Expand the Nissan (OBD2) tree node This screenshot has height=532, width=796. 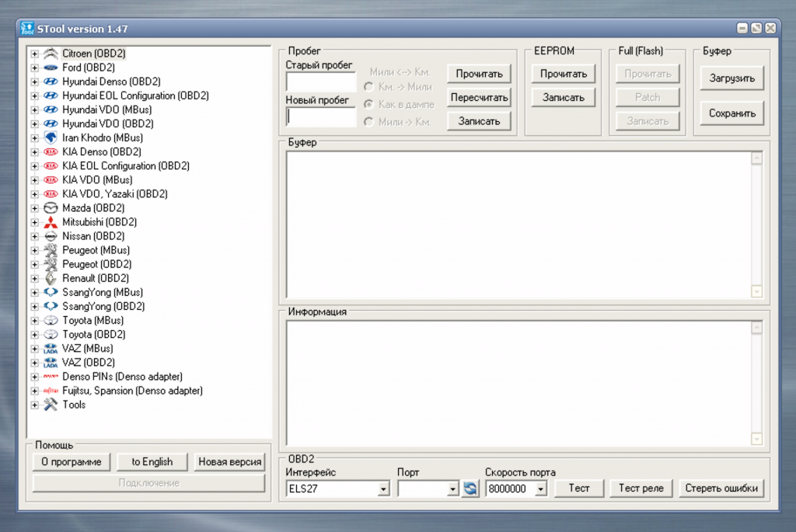[x=34, y=236]
